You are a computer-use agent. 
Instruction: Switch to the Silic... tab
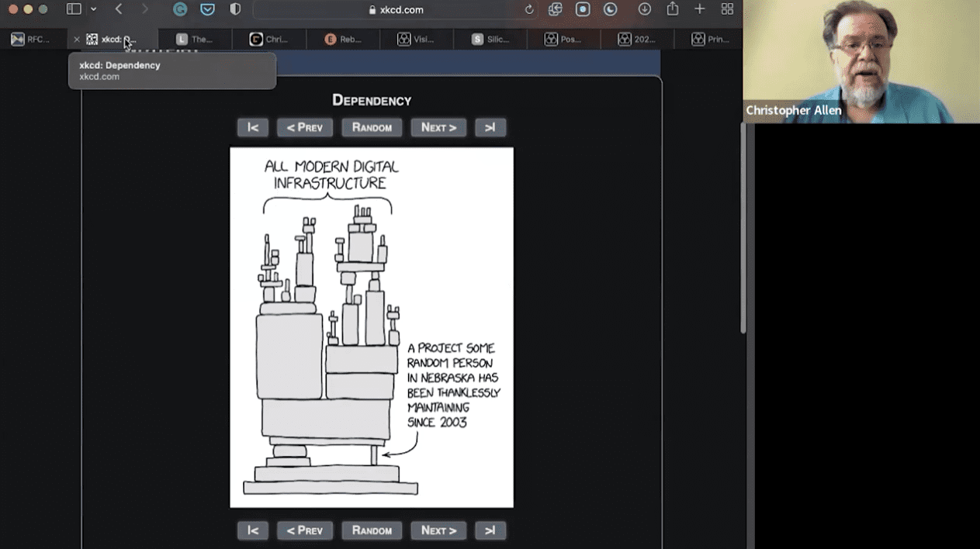click(x=490, y=40)
